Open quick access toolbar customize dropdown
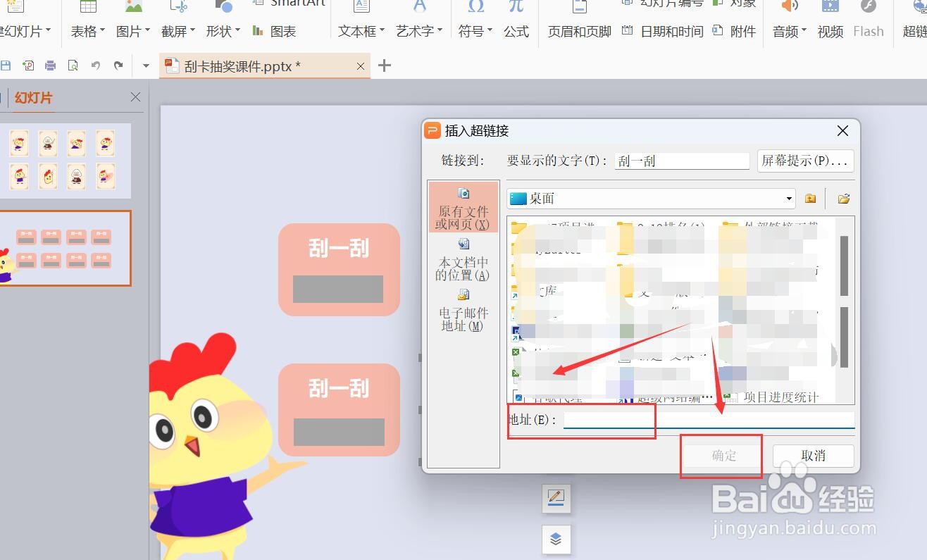This screenshot has height=560, width=927. click(x=146, y=66)
